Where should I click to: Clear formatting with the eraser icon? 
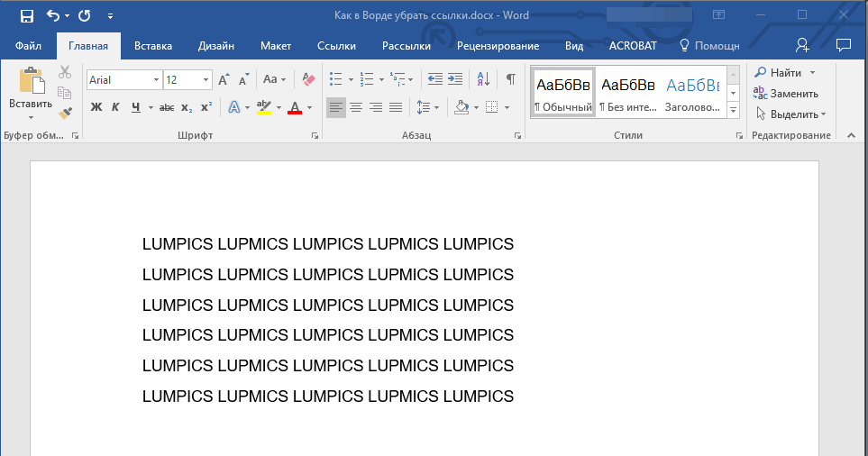click(309, 79)
